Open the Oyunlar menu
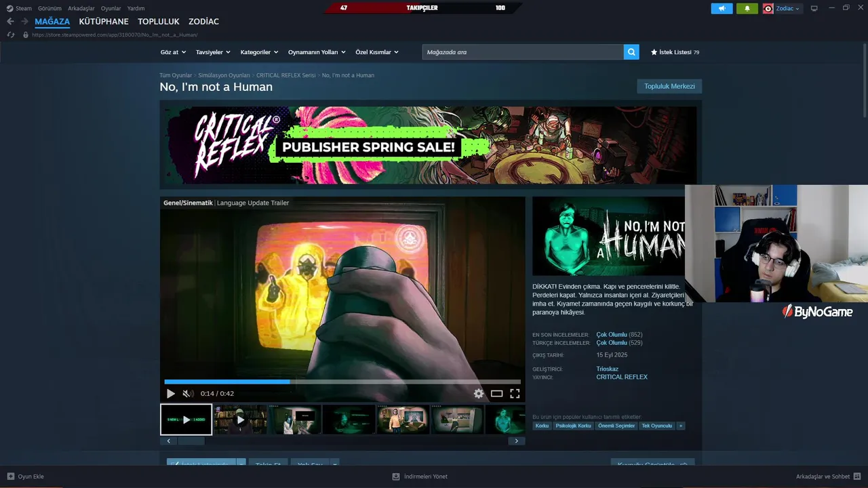Viewport: 868px width, 488px height. [111, 8]
